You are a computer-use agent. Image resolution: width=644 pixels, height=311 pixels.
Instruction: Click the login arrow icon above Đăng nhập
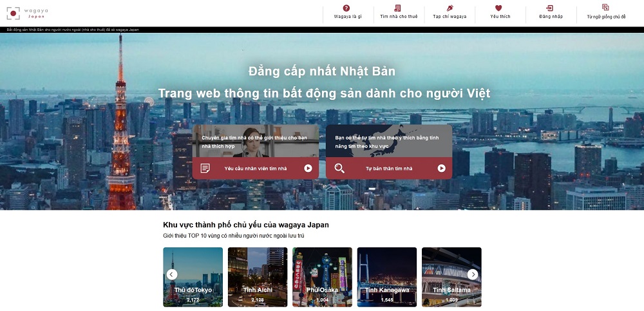[549, 8]
